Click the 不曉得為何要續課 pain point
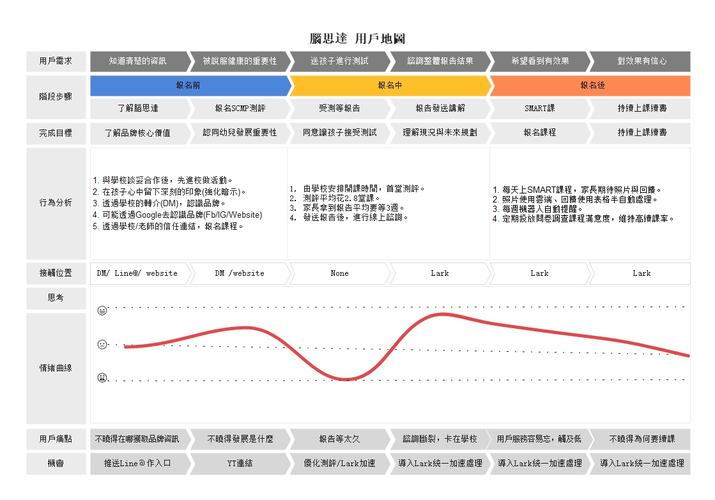715x500 pixels. (x=641, y=439)
